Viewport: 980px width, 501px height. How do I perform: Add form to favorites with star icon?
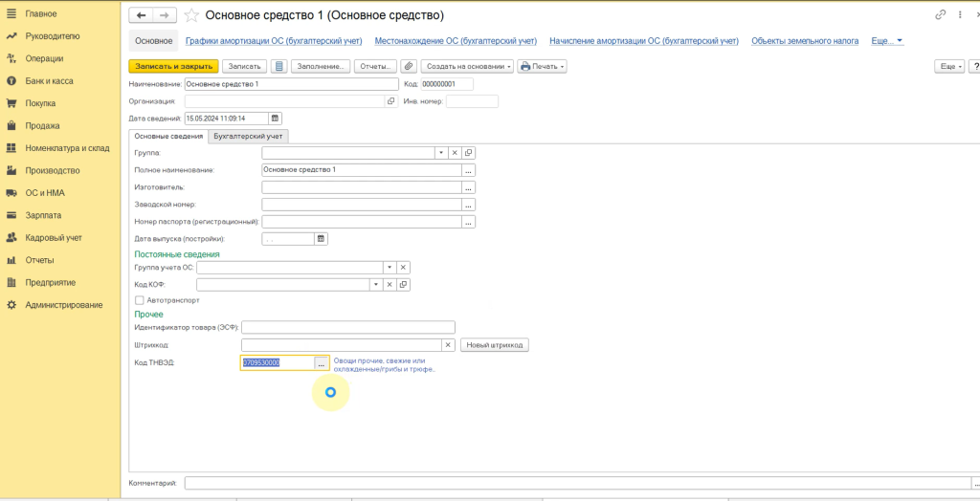point(191,16)
